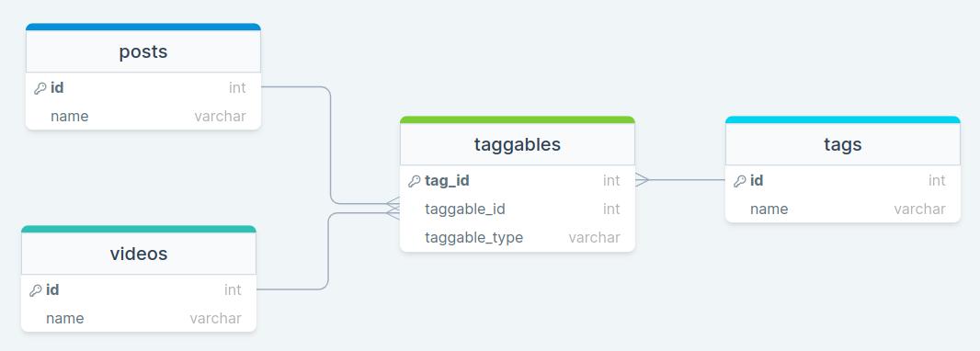The width and height of the screenshot is (980, 351).
Task: Select the name field in posts table
Action: [143, 116]
